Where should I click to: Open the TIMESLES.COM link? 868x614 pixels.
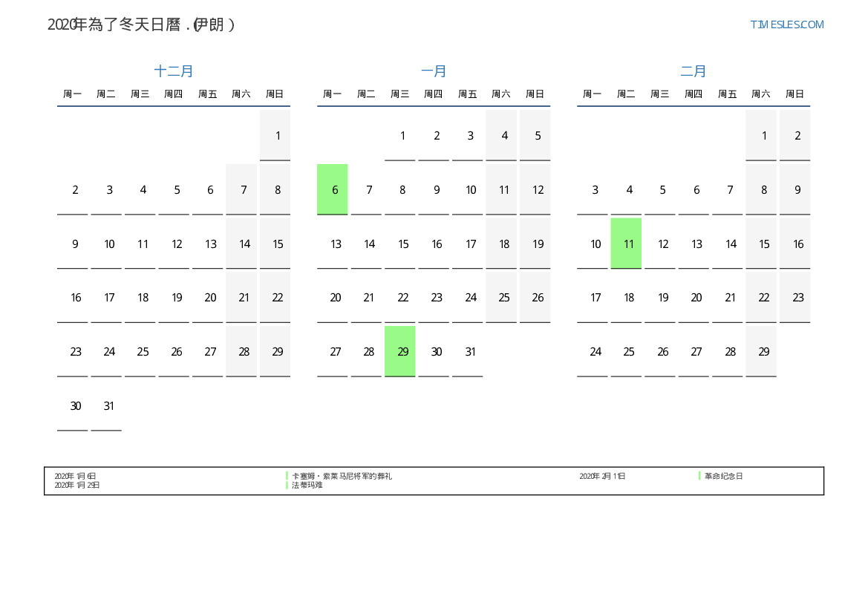tap(786, 25)
